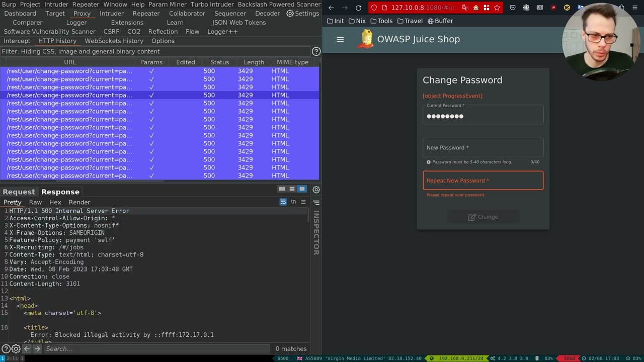Select the Intercept sub-tab
The width and height of the screenshot is (644, 362).
[x=17, y=41]
